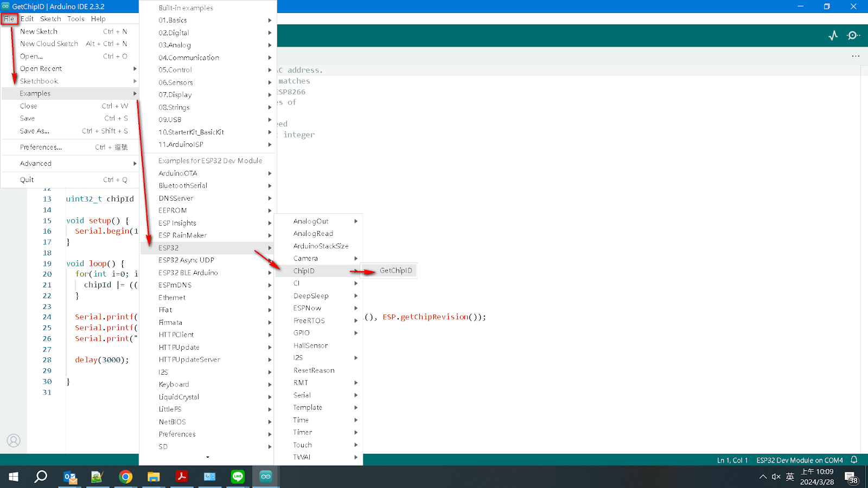Select the ArduinoStackSize example
The width and height of the screenshot is (868, 488).
(x=319, y=246)
